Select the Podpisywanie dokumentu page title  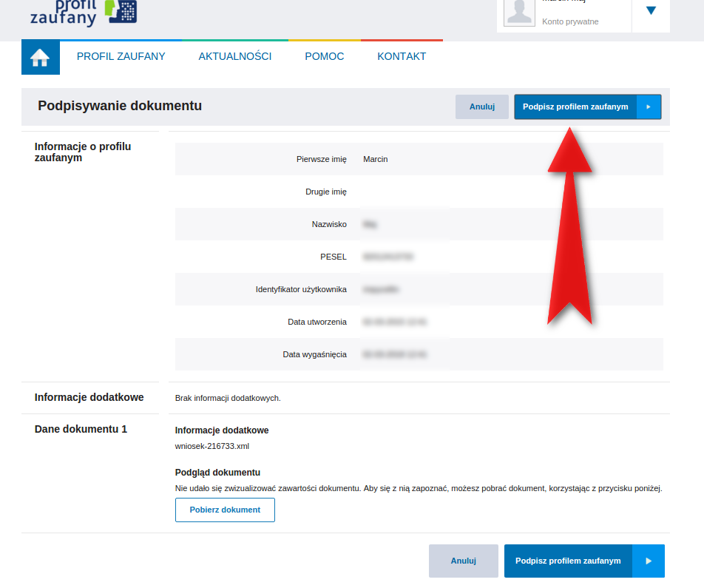pyautogui.click(x=120, y=106)
